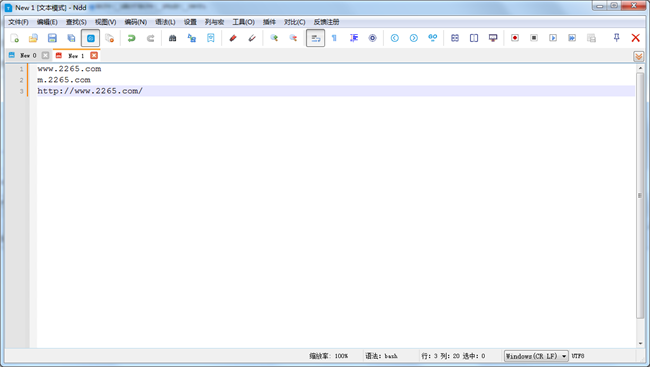The width and height of the screenshot is (650, 367).
Task: Click the round target toolbar icon
Action: [x=373, y=38]
